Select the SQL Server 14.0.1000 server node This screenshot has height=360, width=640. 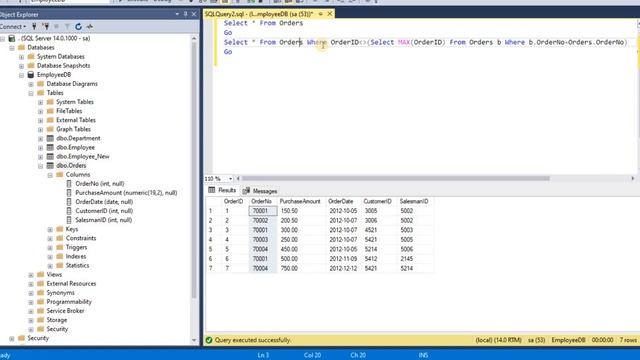[55, 38]
